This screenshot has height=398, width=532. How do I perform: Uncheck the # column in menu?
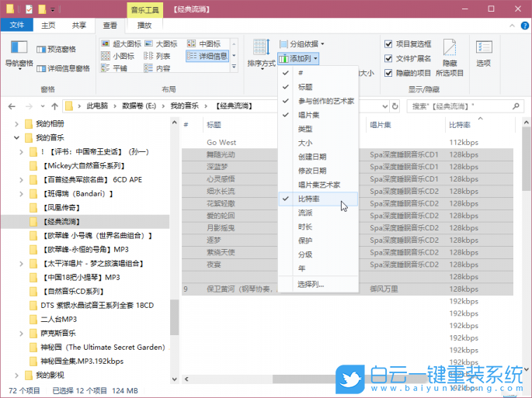(x=318, y=73)
